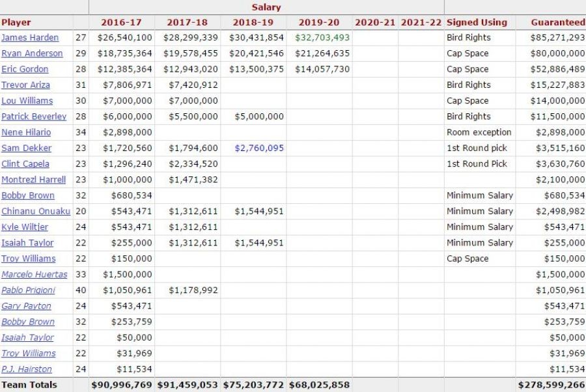Viewport: 586px width, 392px height.
Task: Open the Sam Dekker player link
Action: point(26,148)
